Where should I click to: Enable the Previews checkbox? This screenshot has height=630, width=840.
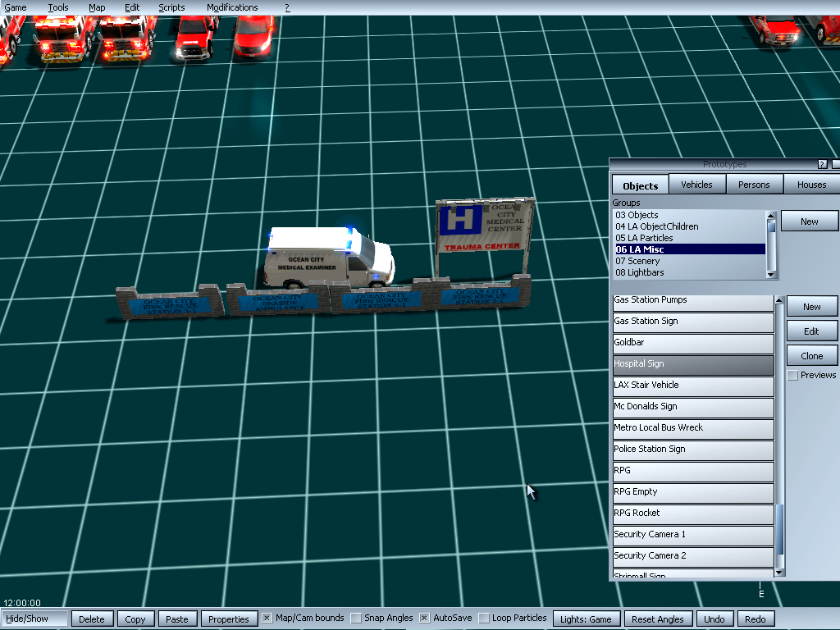[x=793, y=376]
